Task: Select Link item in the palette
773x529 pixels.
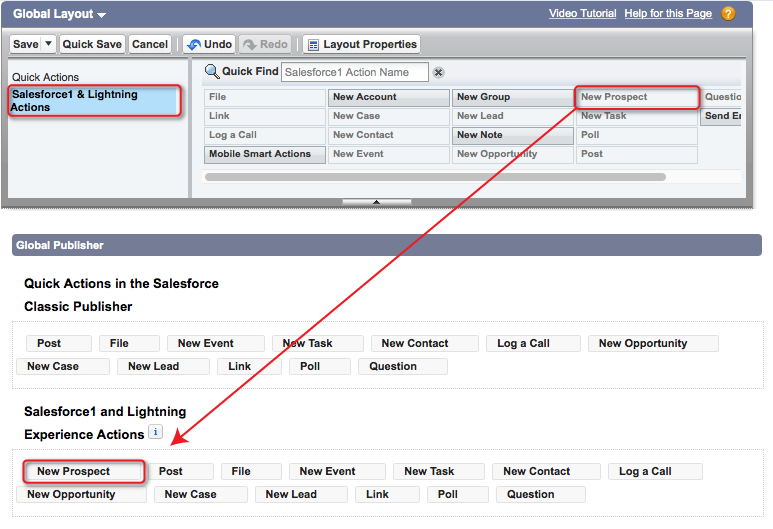Action: pos(265,116)
